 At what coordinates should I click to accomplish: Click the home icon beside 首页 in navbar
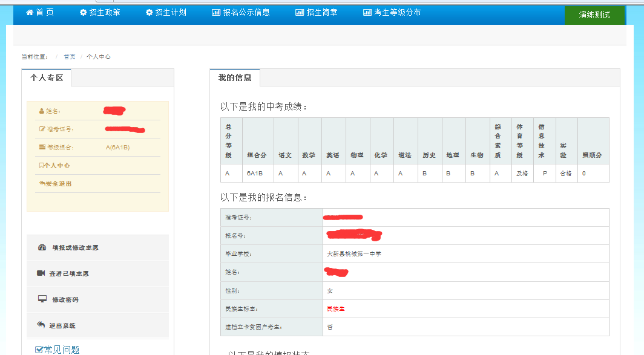[x=30, y=13]
